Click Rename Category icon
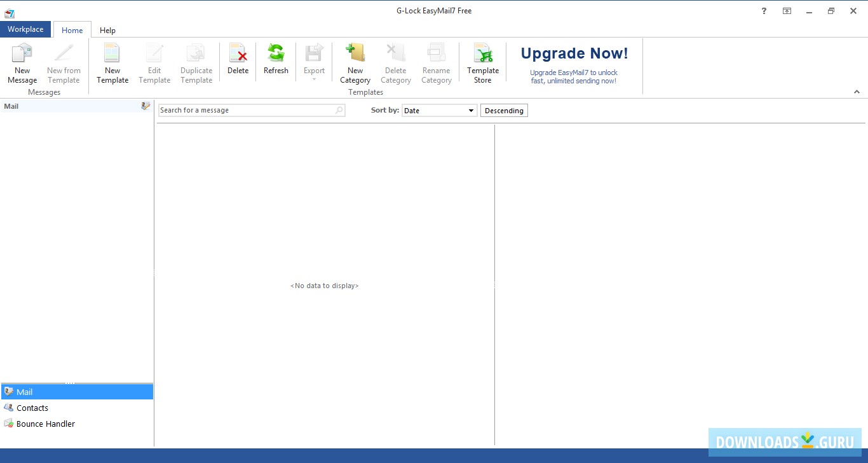Viewport: 868px width, 463px height. tap(437, 54)
